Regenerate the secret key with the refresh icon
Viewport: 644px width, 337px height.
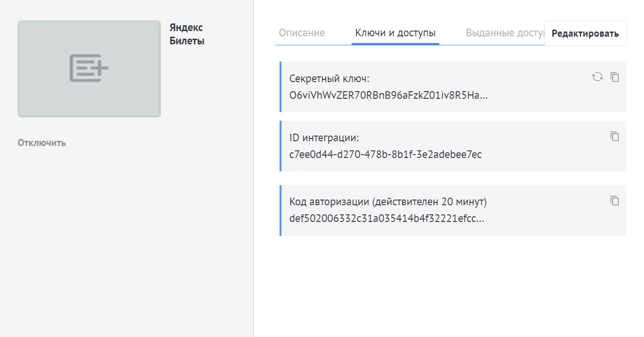click(597, 77)
